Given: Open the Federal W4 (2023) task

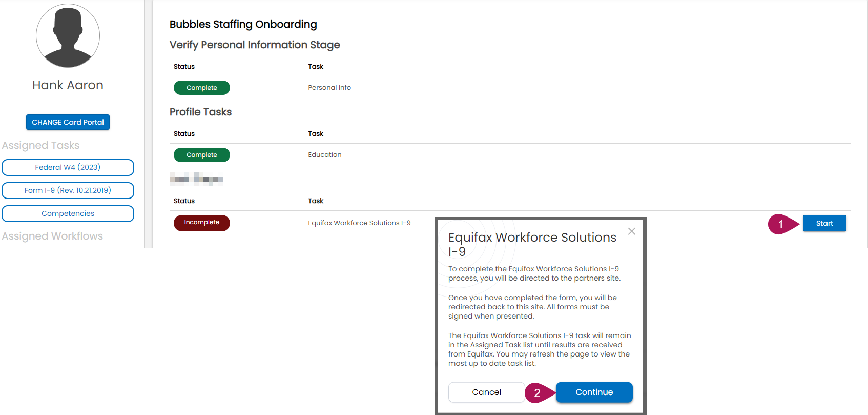Looking at the screenshot, I should 68,167.
